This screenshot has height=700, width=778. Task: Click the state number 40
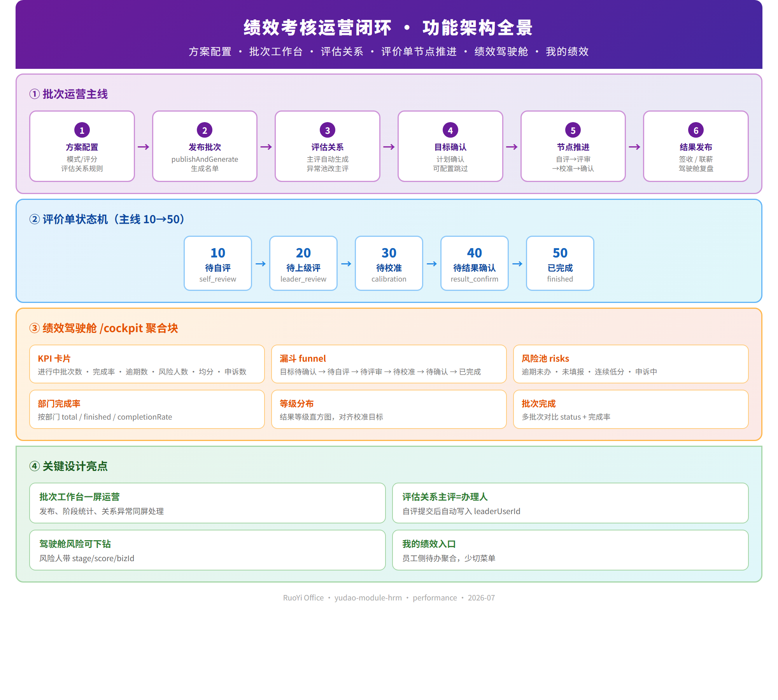(x=475, y=253)
